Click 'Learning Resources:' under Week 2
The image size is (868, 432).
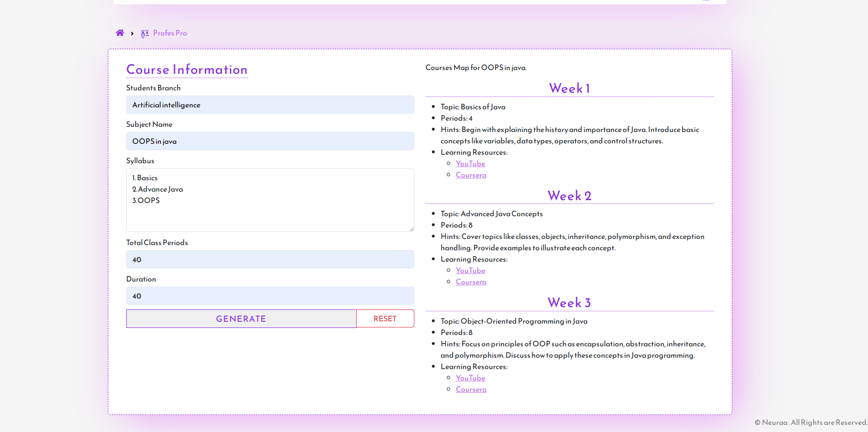(474, 259)
